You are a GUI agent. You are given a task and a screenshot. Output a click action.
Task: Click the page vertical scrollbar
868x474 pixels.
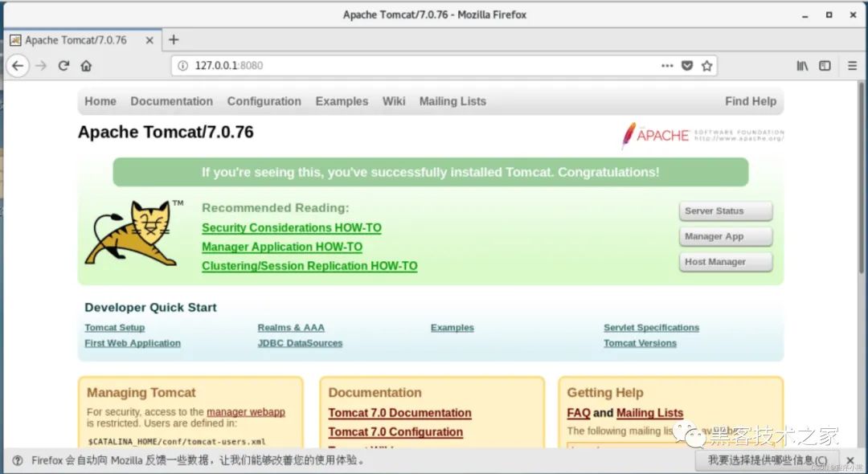click(x=862, y=177)
